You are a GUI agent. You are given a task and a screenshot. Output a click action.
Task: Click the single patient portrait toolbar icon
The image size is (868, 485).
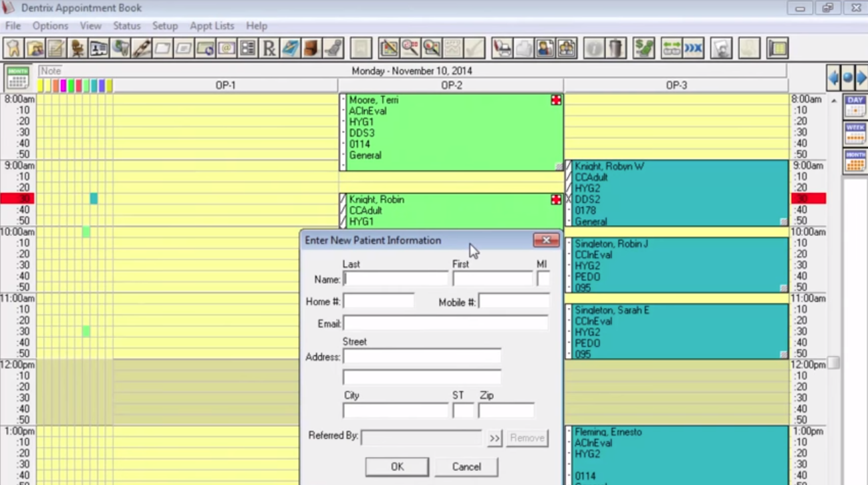545,48
